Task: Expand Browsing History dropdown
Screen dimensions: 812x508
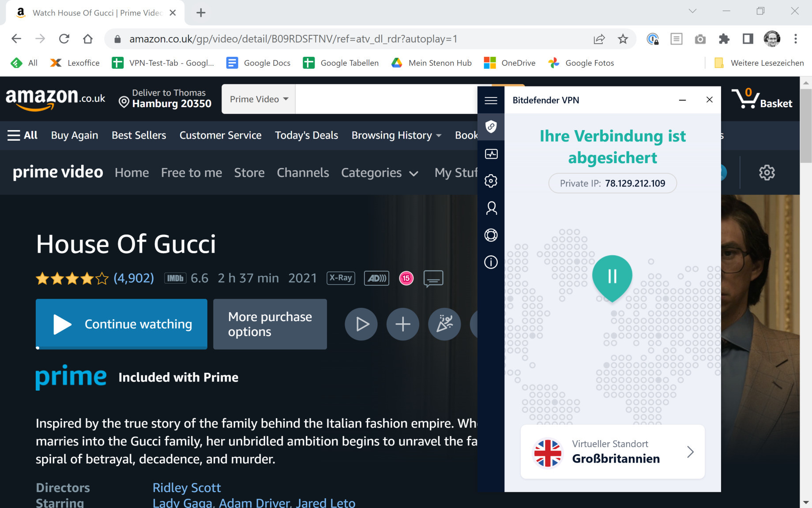Action: click(396, 135)
